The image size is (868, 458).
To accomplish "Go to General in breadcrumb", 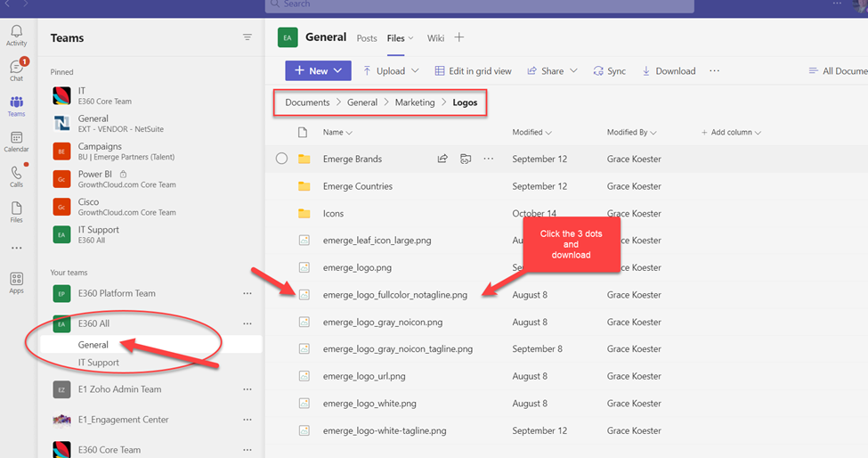I will click(362, 102).
